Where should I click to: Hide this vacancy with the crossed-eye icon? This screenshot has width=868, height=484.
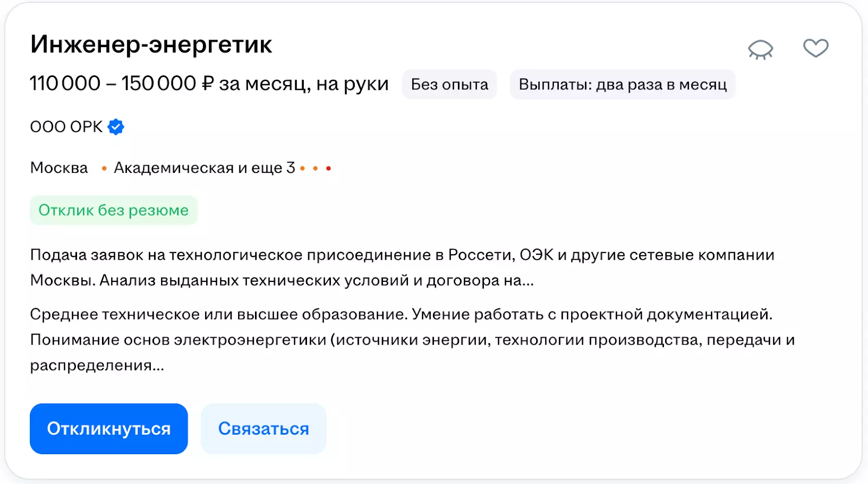click(x=760, y=49)
